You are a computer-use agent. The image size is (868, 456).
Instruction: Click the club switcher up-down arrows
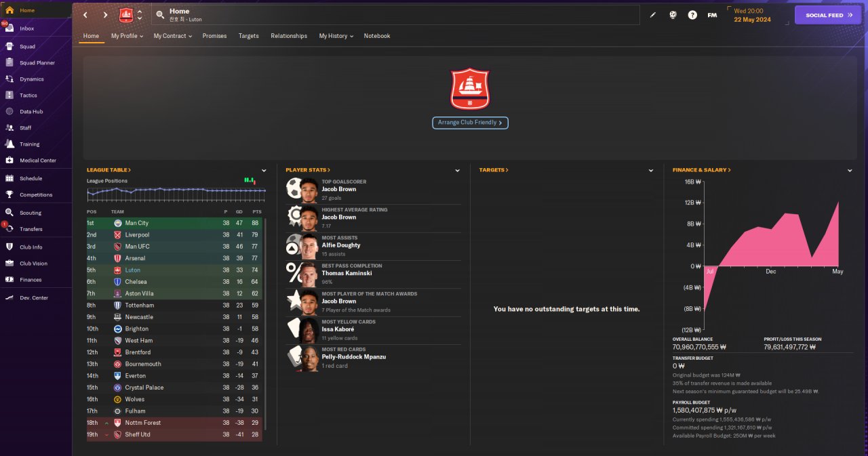140,15
